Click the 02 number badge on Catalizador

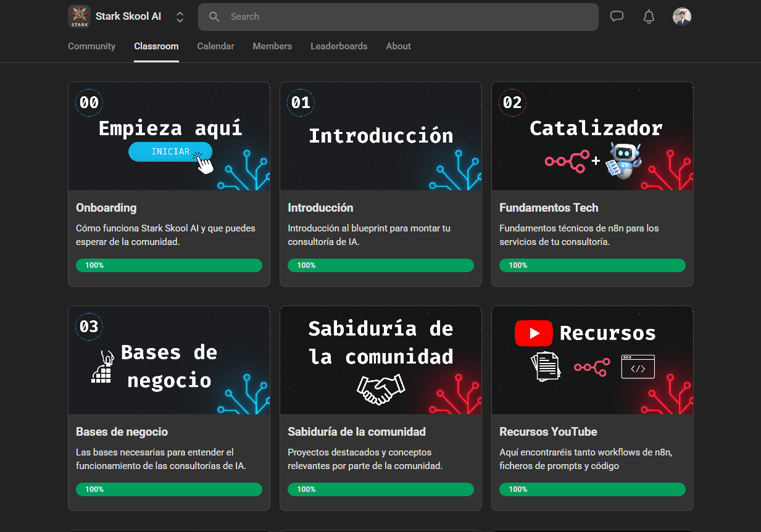(x=512, y=102)
